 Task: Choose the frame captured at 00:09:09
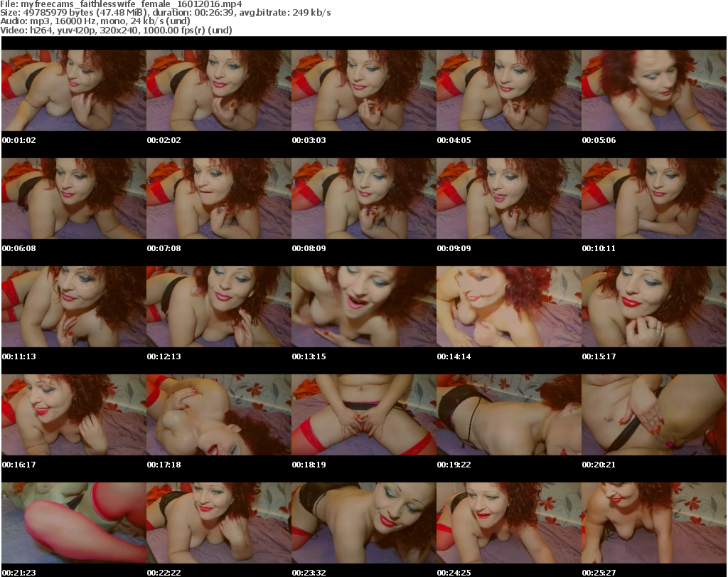coord(509,198)
